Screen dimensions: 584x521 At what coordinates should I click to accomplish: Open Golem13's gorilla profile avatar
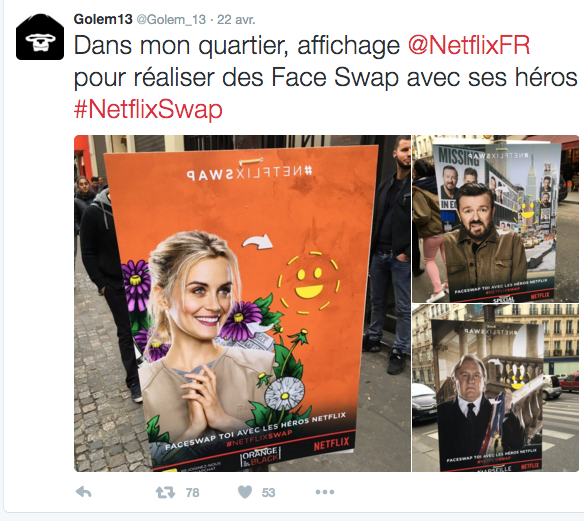[x=40, y=36]
